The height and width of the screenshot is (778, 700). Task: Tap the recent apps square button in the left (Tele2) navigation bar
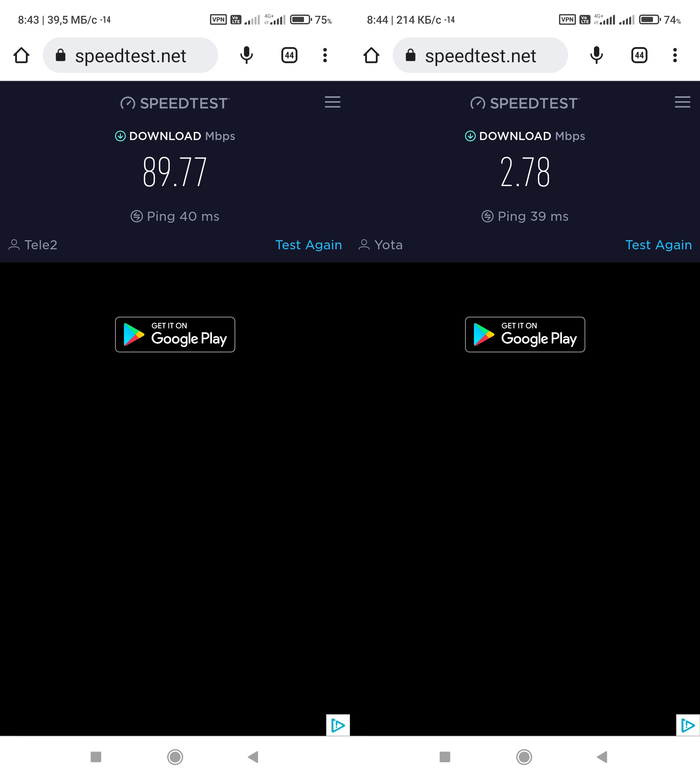96,757
